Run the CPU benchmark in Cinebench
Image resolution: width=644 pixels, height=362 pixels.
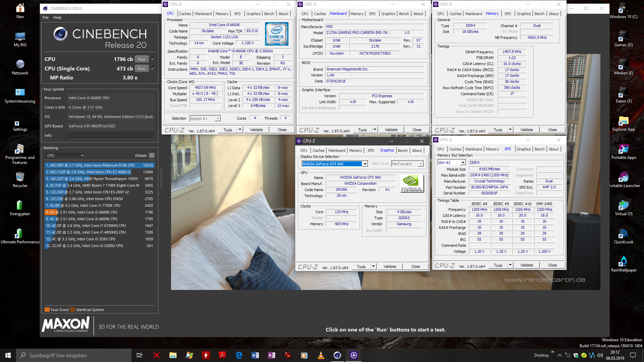(x=142, y=59)
